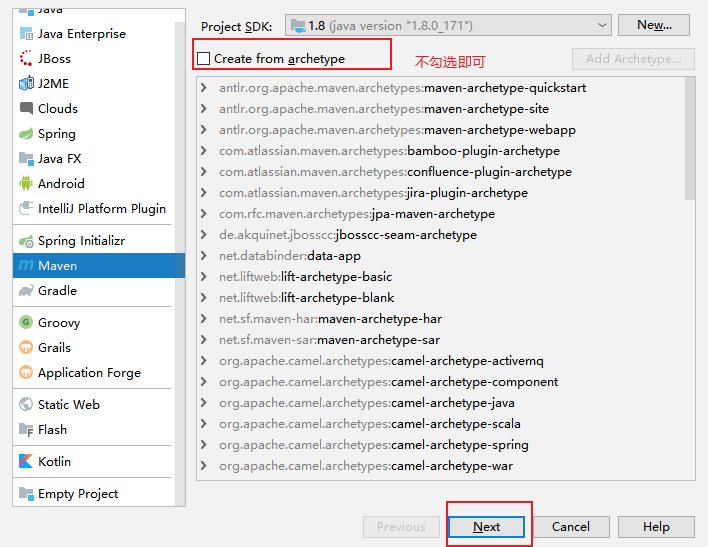Screen dimensions: 708x547
Task: Expand the maven-archetype-har node
Action: click(204, 319)
